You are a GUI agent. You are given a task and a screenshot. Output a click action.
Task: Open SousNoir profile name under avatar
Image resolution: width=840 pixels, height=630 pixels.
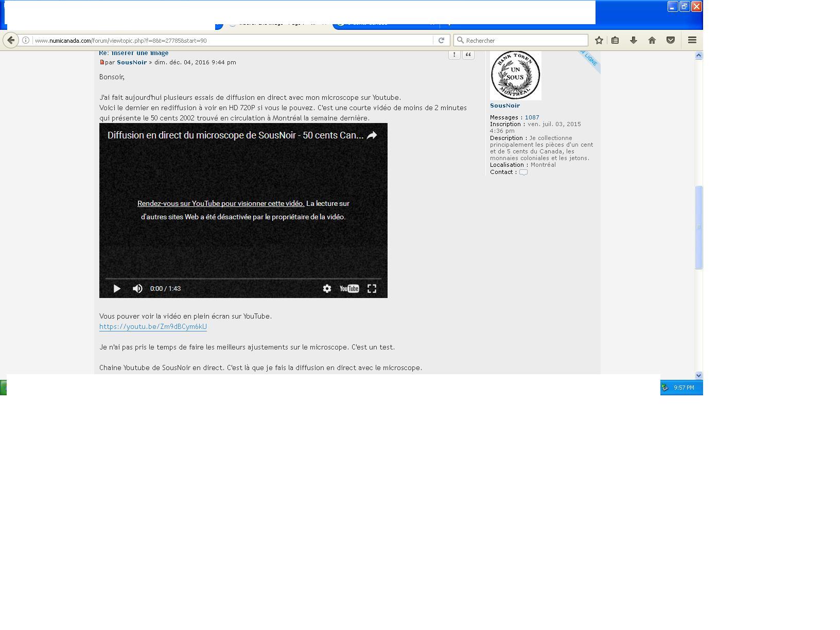coord(505,106)
